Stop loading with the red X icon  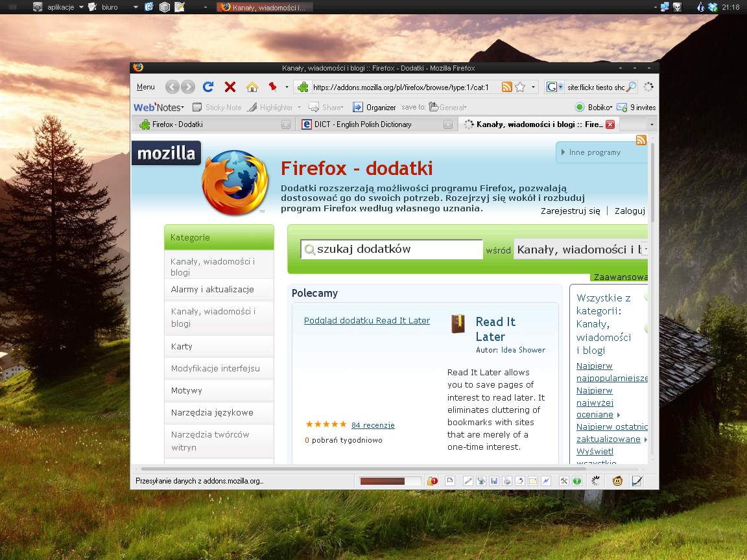point(230,87)
